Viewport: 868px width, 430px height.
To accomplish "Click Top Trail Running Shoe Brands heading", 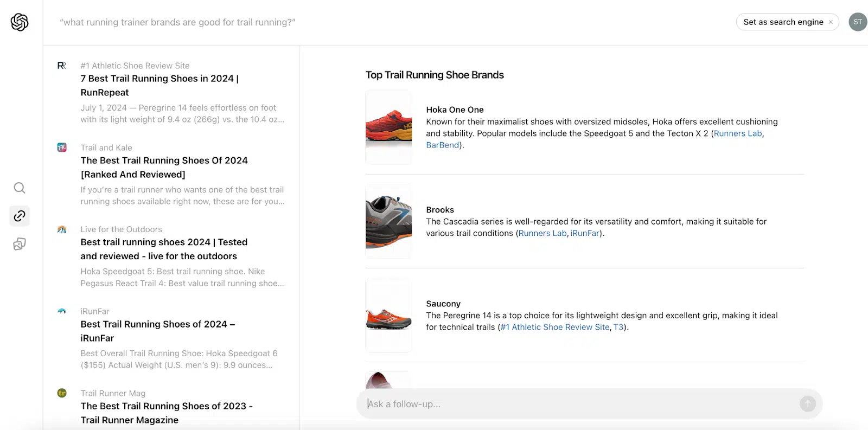I will 435,75.
